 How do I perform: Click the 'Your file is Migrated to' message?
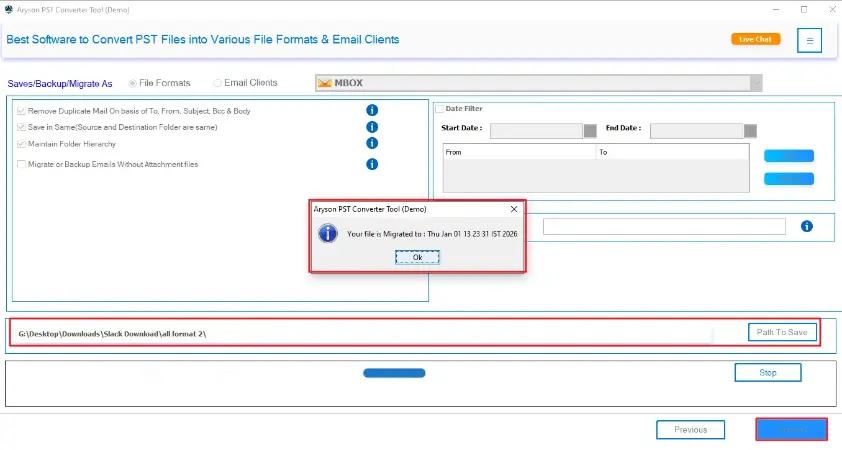(432, 234)
